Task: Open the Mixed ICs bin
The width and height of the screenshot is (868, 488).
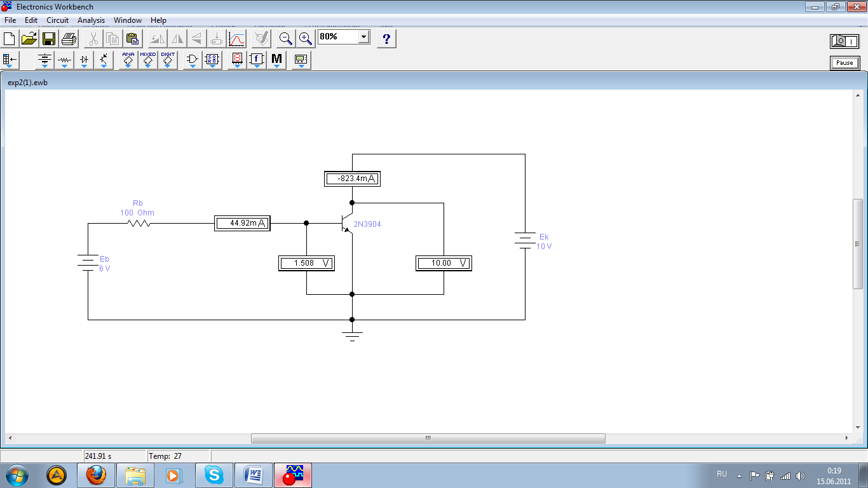Action: 148,61
